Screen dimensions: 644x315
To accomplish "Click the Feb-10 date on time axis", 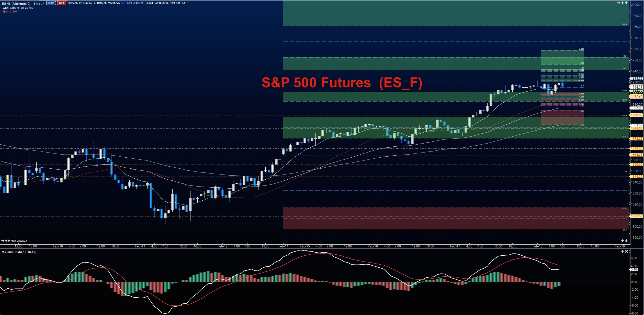I will (x=58, y=246).
